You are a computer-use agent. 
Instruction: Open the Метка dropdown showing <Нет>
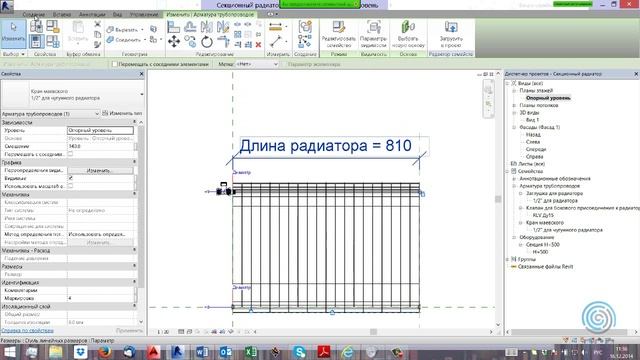point(257,64)
